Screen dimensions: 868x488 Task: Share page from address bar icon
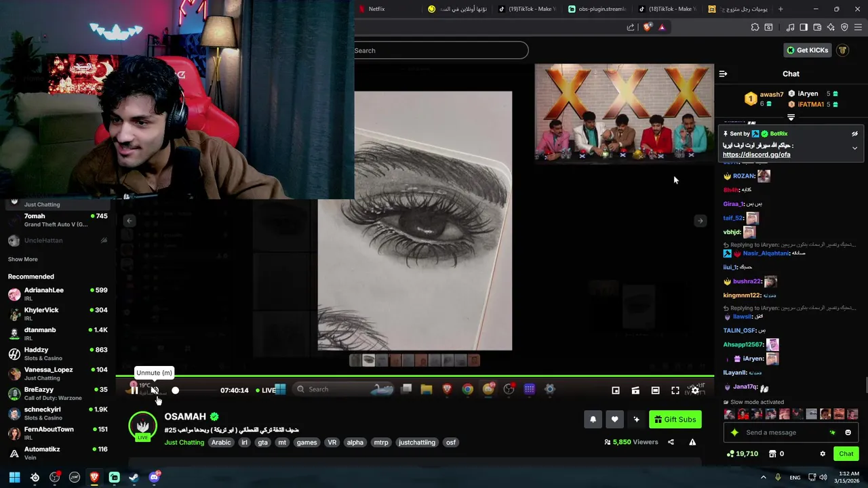631,27
